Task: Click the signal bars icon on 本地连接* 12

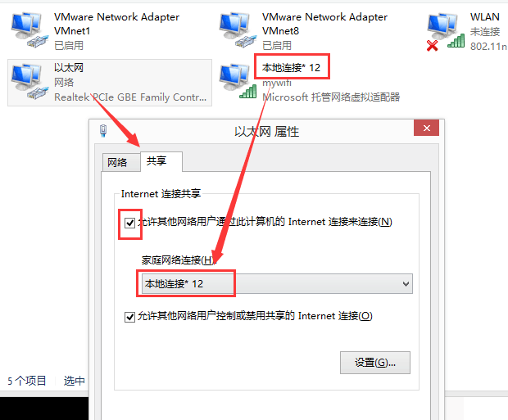Action: pyautogui.click(x=247, y=92)
